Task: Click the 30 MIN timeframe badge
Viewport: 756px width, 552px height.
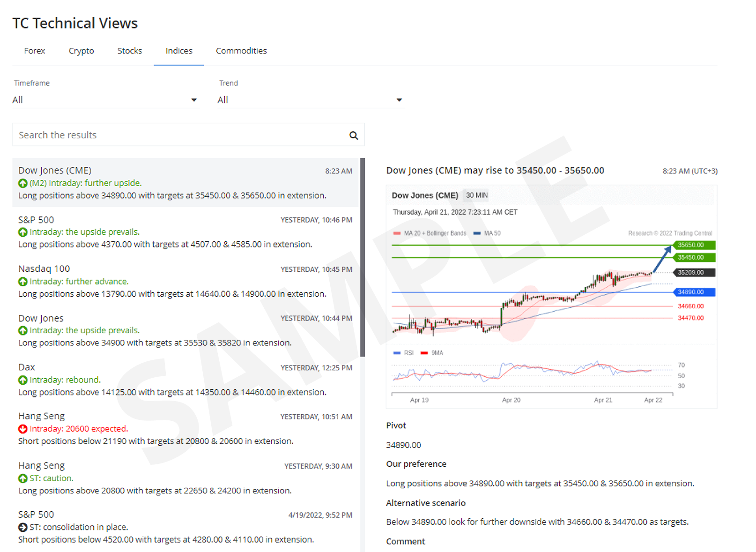Action: [477, 195]
